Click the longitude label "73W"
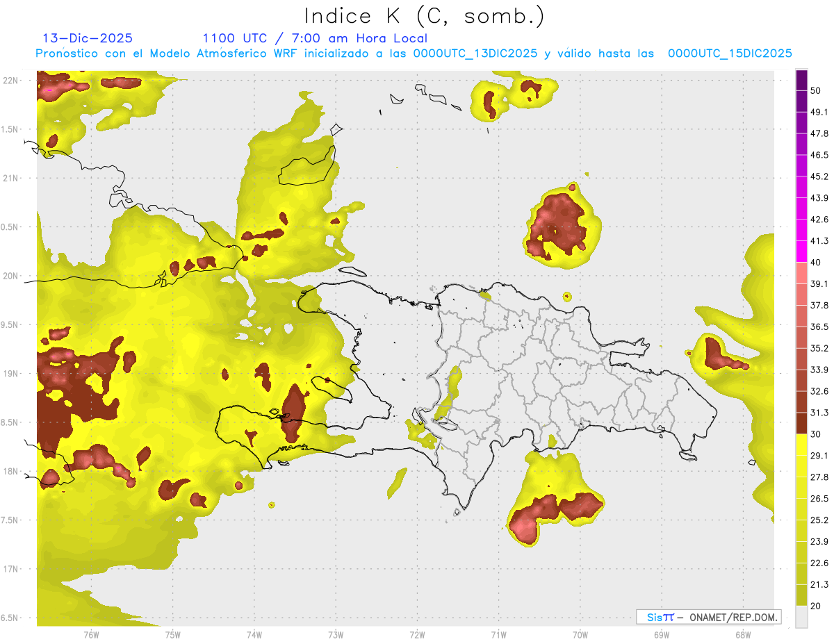This screenshot has height=644, width=834. coord(336,634)
